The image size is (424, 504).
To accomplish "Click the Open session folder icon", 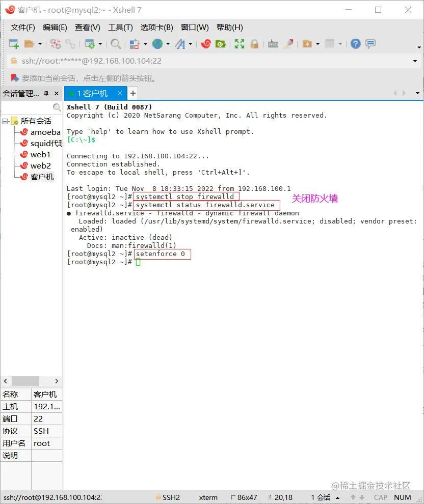I will click(29, 44).
